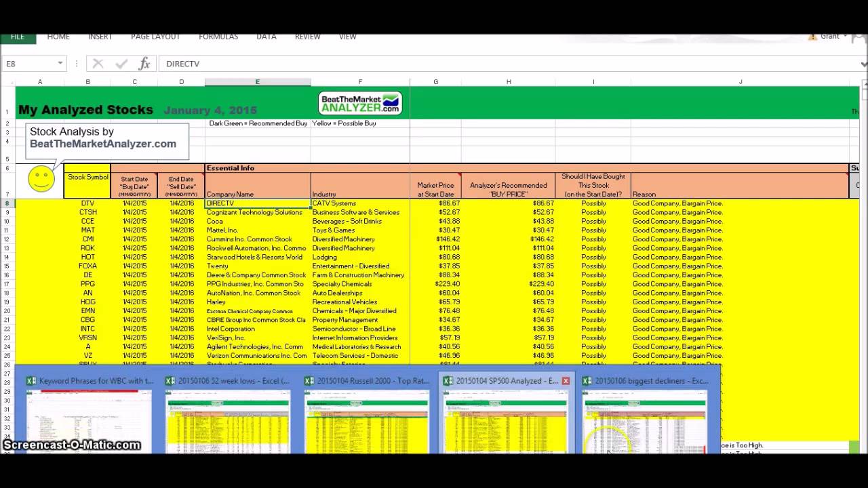This screenshot has height=488, width=868.
Task: Click the BeatTheMarket Analyzer.com logo
Action: tap(360, 104)
